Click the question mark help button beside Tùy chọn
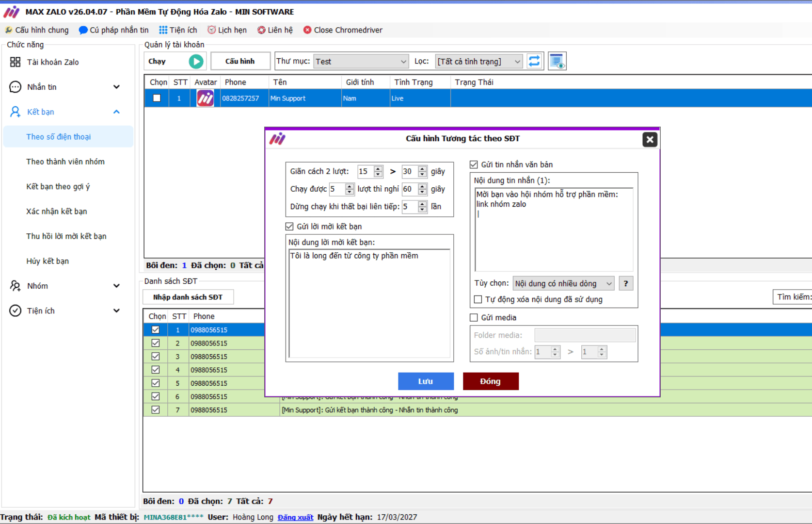812x524 pixels. (626, 283)
